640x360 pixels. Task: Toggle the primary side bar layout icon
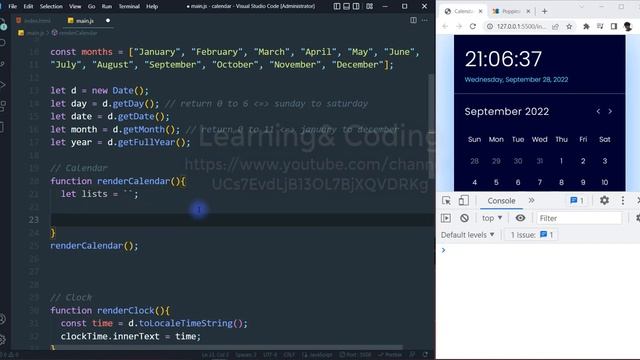pyautogui.click(x=337, y=6)
